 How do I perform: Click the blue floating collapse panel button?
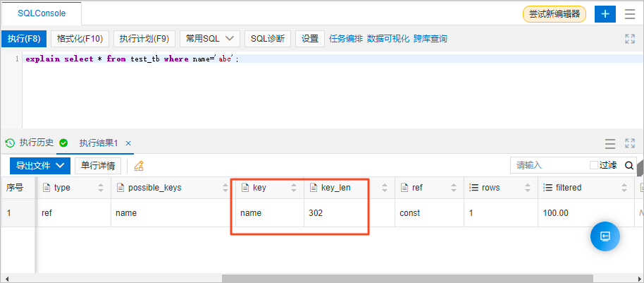pos(605,236)
